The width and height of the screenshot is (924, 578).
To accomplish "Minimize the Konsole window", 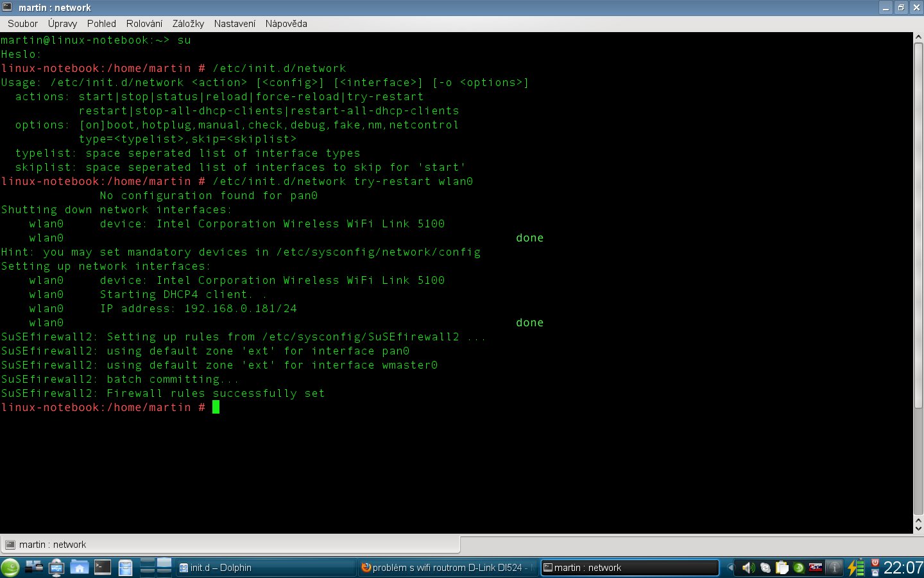I will point(886,8).
